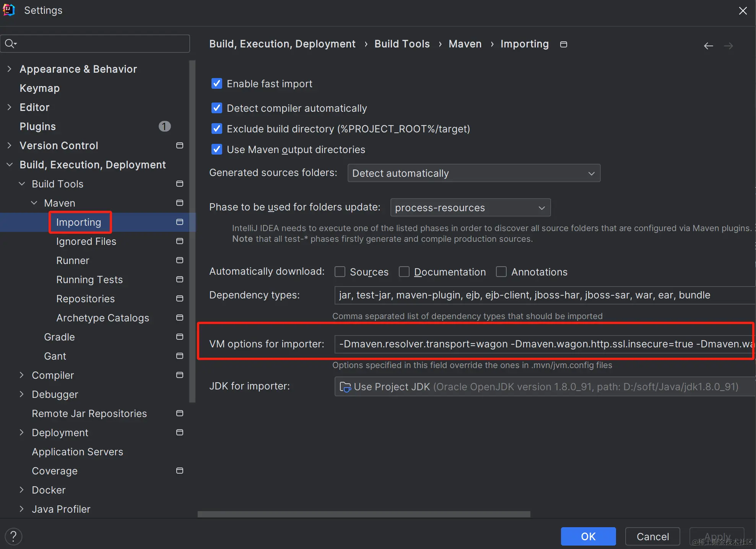Click the horizontal scrollbar under settings panel
This screenshot has height=549, width=756.
[364, 514]
